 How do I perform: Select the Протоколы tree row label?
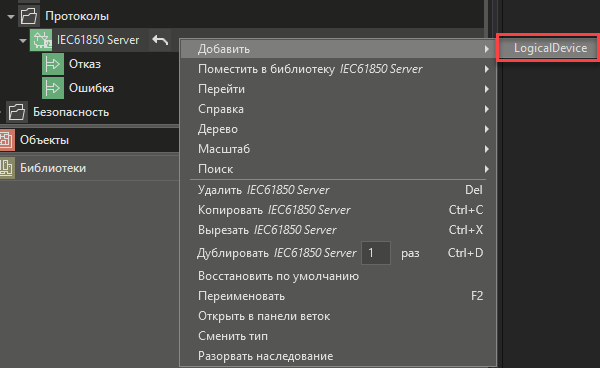77,16
